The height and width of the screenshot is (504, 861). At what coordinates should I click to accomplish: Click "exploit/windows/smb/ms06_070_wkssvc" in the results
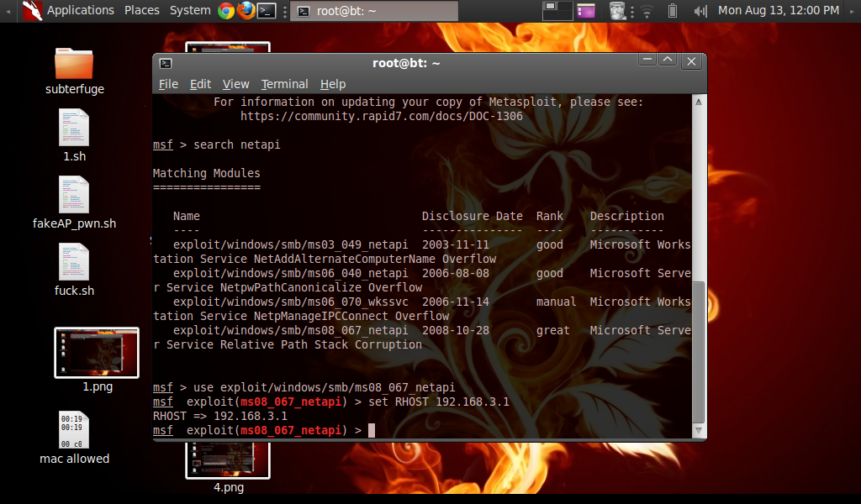(290, 302)
